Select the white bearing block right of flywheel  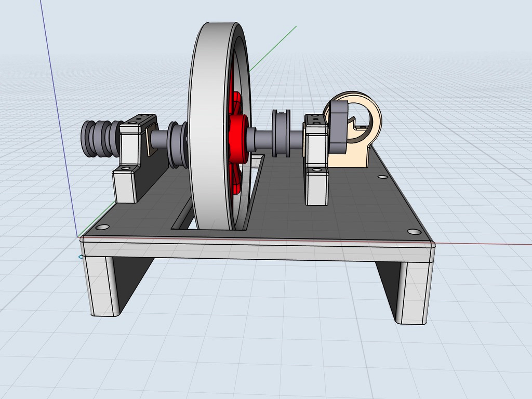(x=316, y=160)
